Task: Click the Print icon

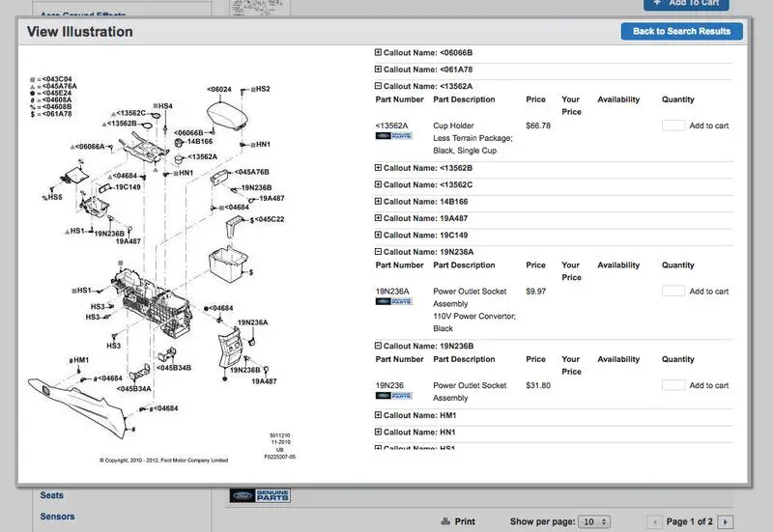Action: click(x=445, y=521)
